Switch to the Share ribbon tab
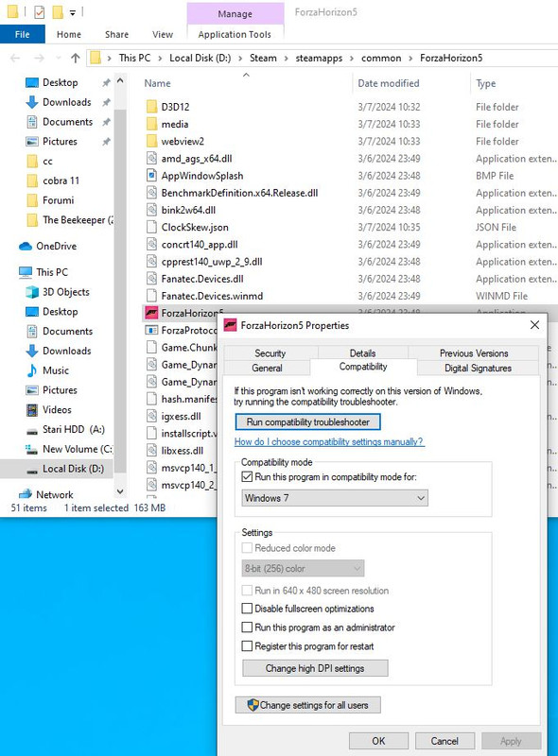This screenshot has width=558, height=756. [117, 34]
